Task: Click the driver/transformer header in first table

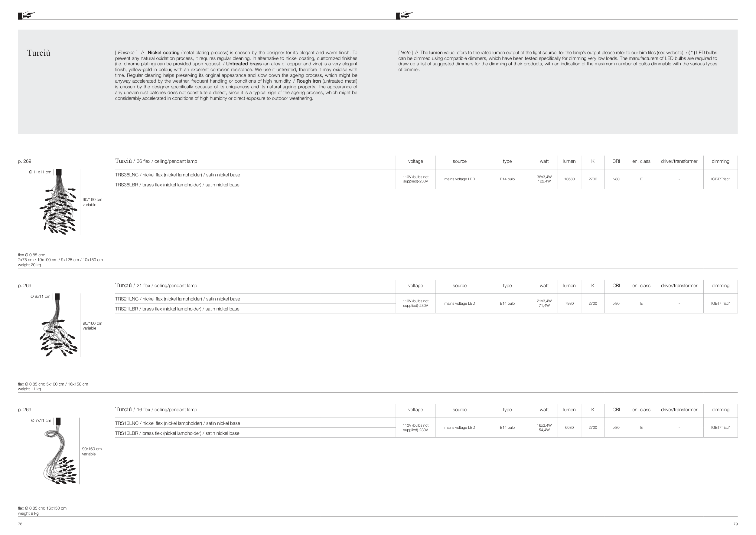Action: tap(679, 161)
